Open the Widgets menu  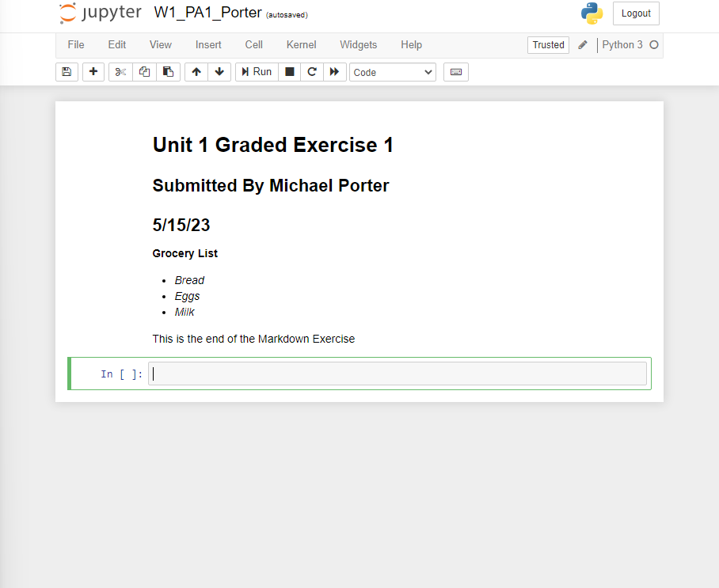[358, 44]
